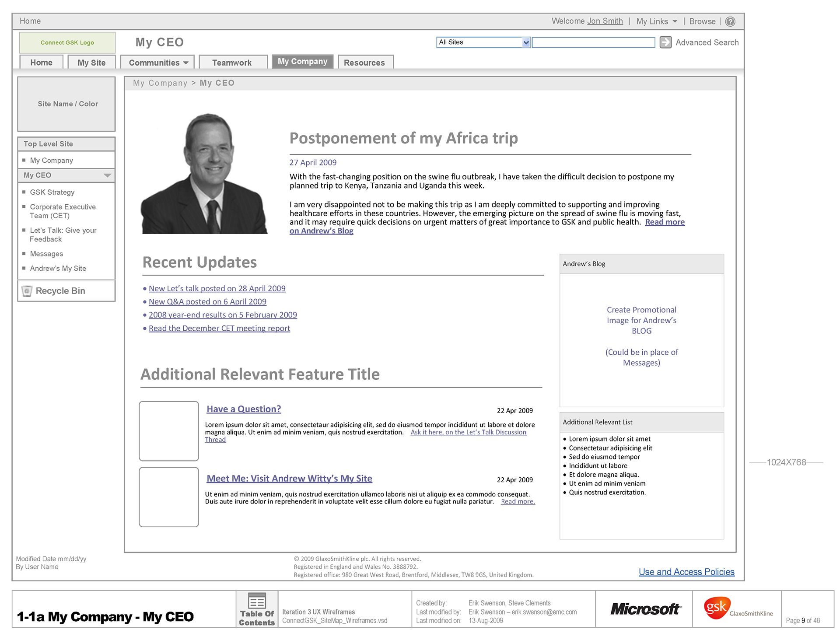
Task: Switch to the Teamwork tab
Action: (x=232, y=63)
